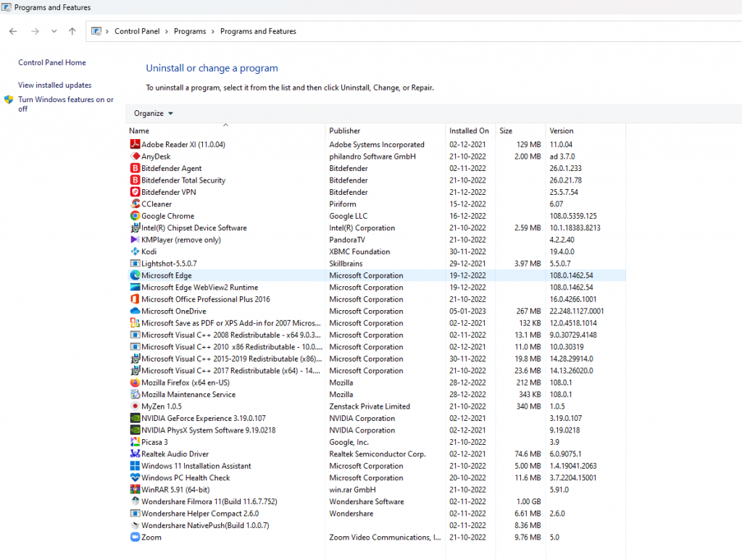Navigate to Control Panel breadcrumb
Image resolution: width=742 pixels, height=560 pixels.
(137, 31)
